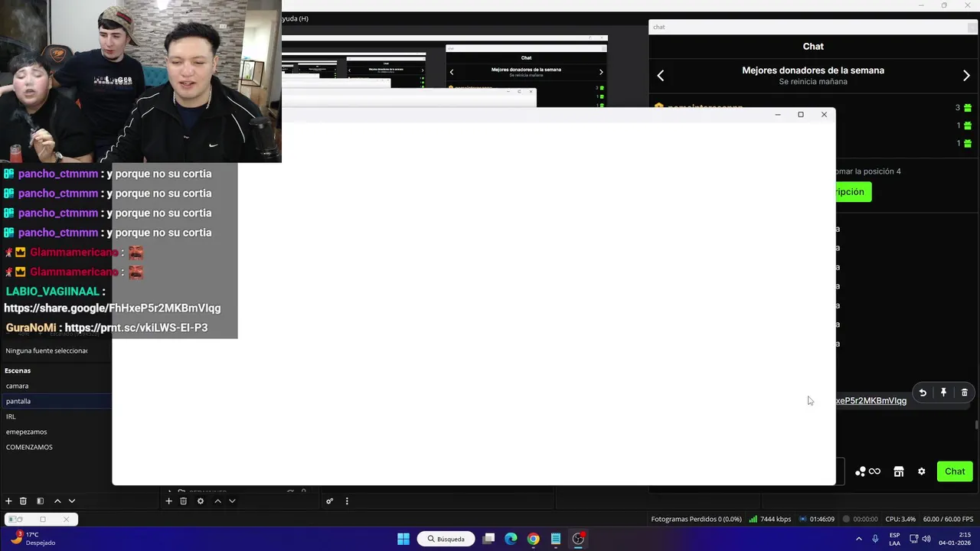The image size is (980, 551).
Task: Open prnt.sc link from GuraNoMi
Action: point(136,328)
